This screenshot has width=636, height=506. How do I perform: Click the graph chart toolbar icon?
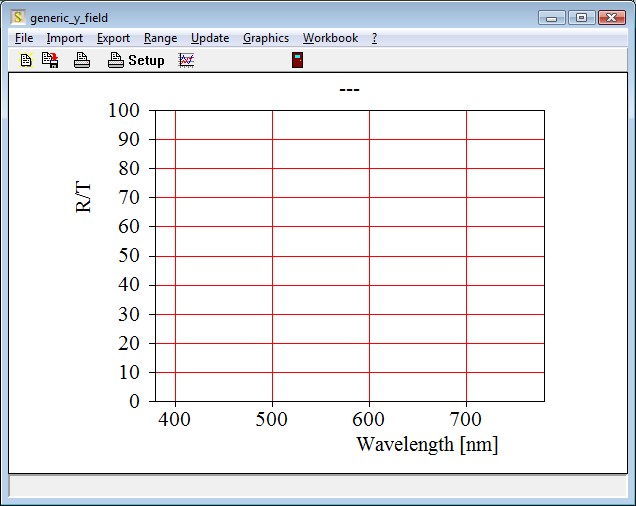pyautogui.click(x=186, y=60)
